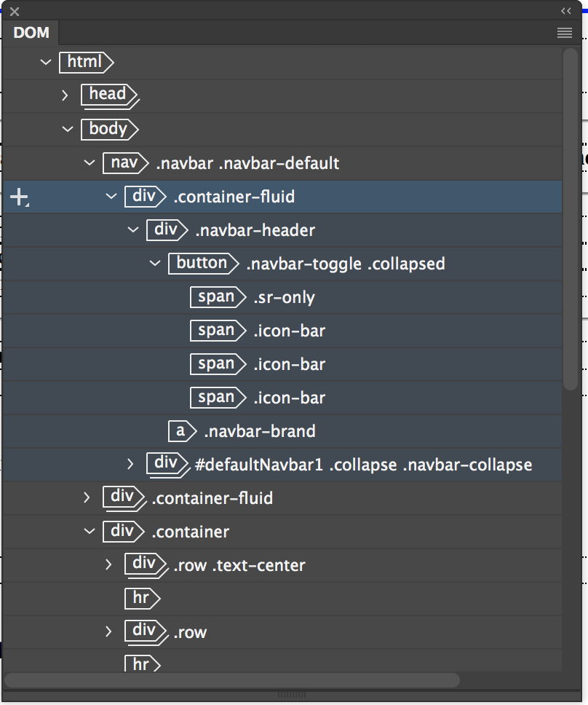Collapse the nav .navbar .navbar-default element
Image resolution: width=588 pixels, height=705 pixels.
pyautogui.click(x=89, y=162)
